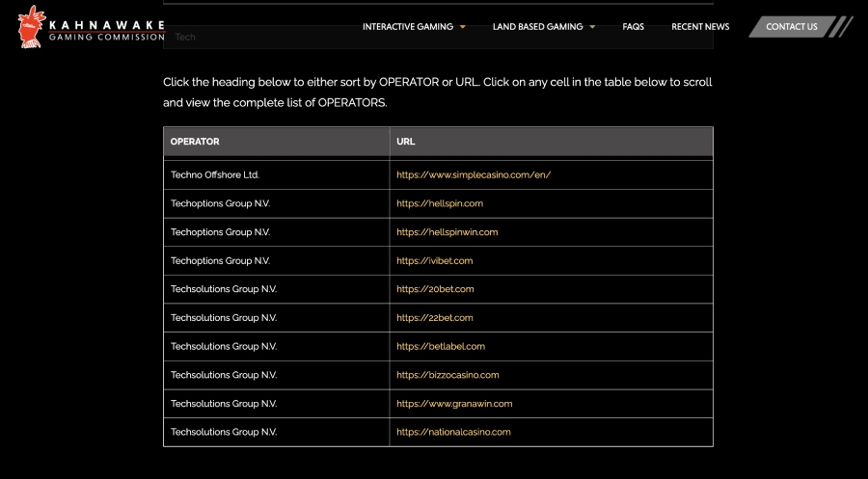Open the hellspinwin.com link
Screen dimensions: 868x479
click(x=447, y=232)
